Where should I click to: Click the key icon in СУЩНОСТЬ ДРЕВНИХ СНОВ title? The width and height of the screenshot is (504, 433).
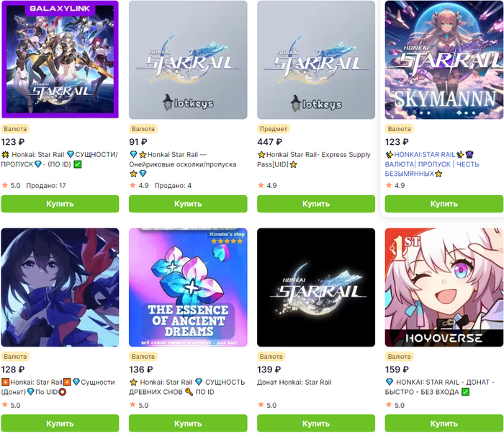click(189, 392)
